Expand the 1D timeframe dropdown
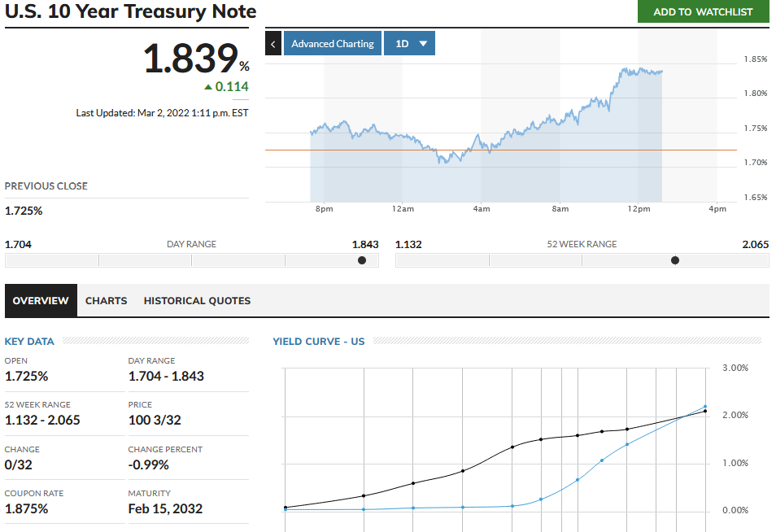 pyautogui.click(x=409, y=44)
